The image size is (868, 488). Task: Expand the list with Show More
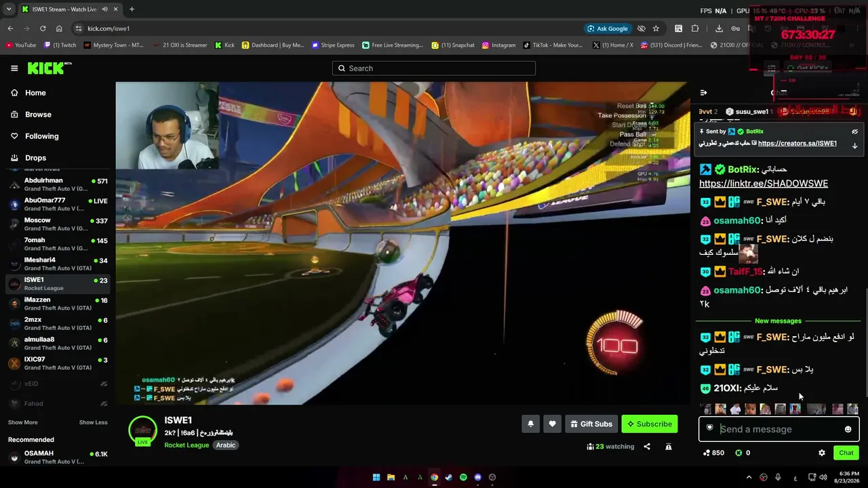coord(23,422)
